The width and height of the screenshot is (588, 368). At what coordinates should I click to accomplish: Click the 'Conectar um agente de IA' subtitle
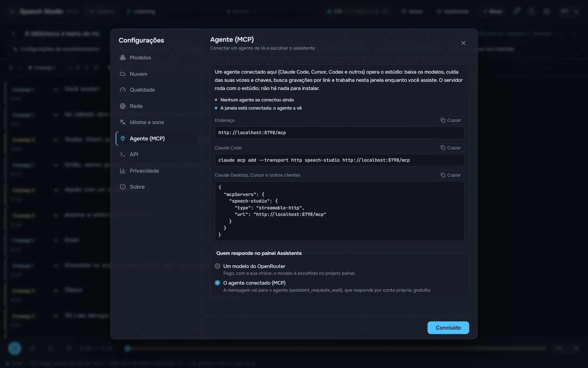262,48
